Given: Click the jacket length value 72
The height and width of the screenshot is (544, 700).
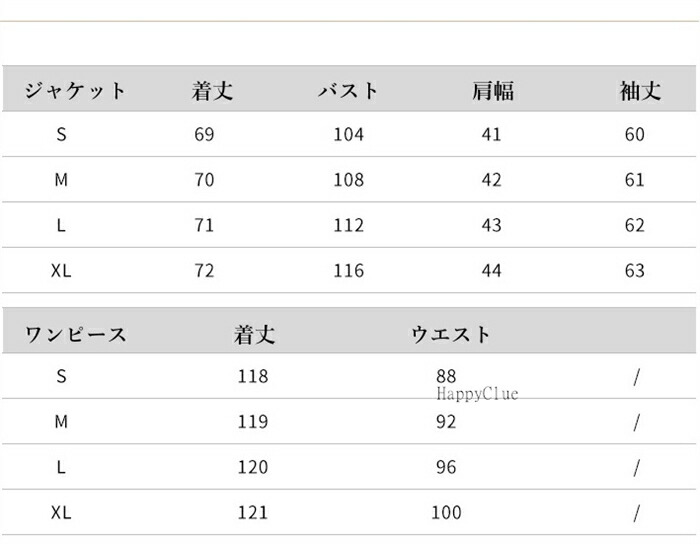Looking at the screenshot, I should pos(204,271).
